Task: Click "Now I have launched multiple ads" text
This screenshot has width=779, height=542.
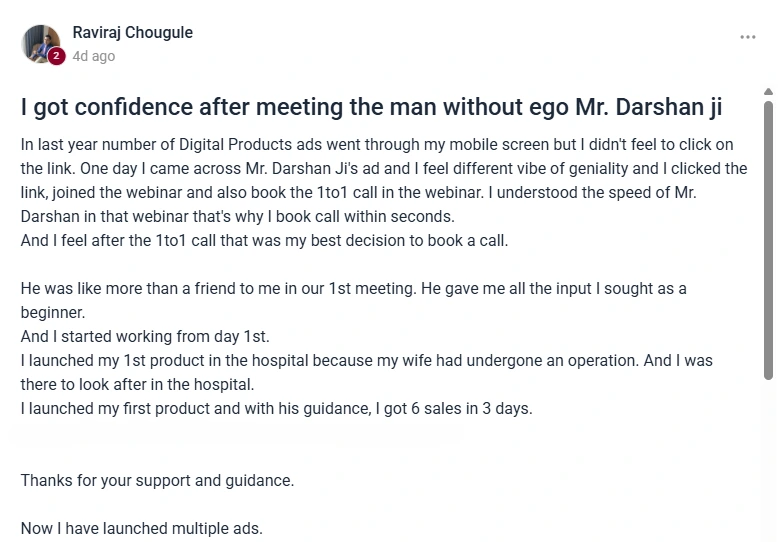Action: pos(141,528)
